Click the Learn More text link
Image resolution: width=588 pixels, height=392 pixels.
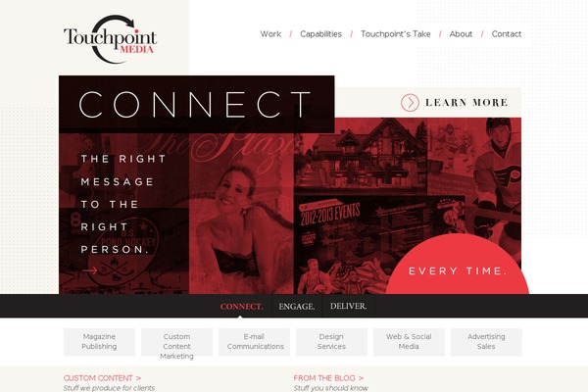tap(466, 102)
